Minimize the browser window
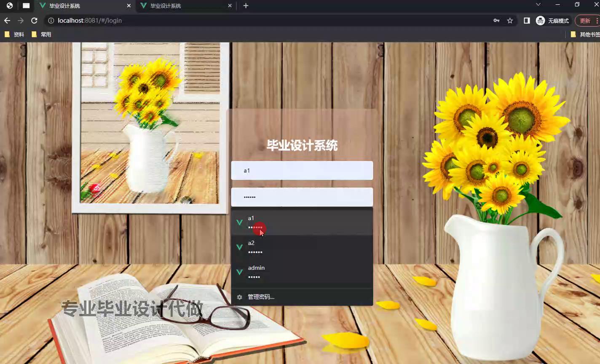The width and height of the screenshot is (600, 364). (x=558, y=5)
